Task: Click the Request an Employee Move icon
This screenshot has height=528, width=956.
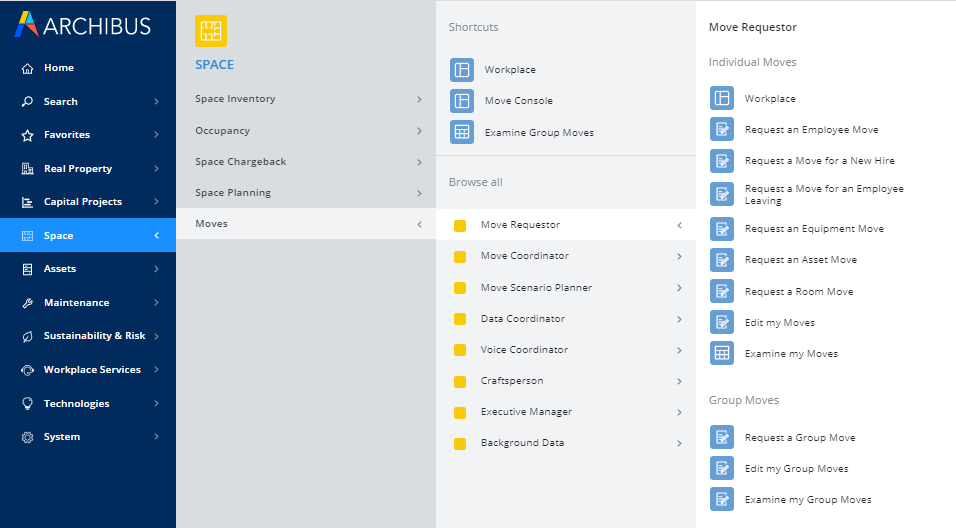Action: click(x=722, y=129)
